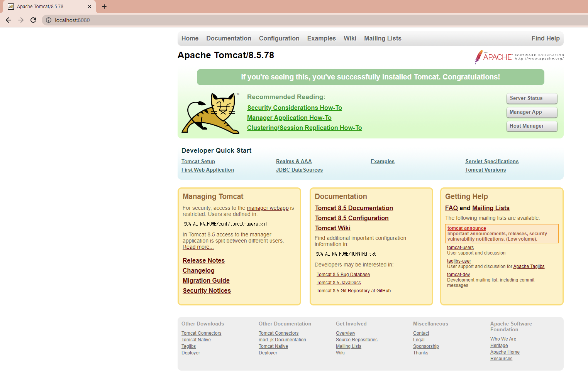Open the Examples nav item in the top bar
588x376 pixels.
(322, 38)
